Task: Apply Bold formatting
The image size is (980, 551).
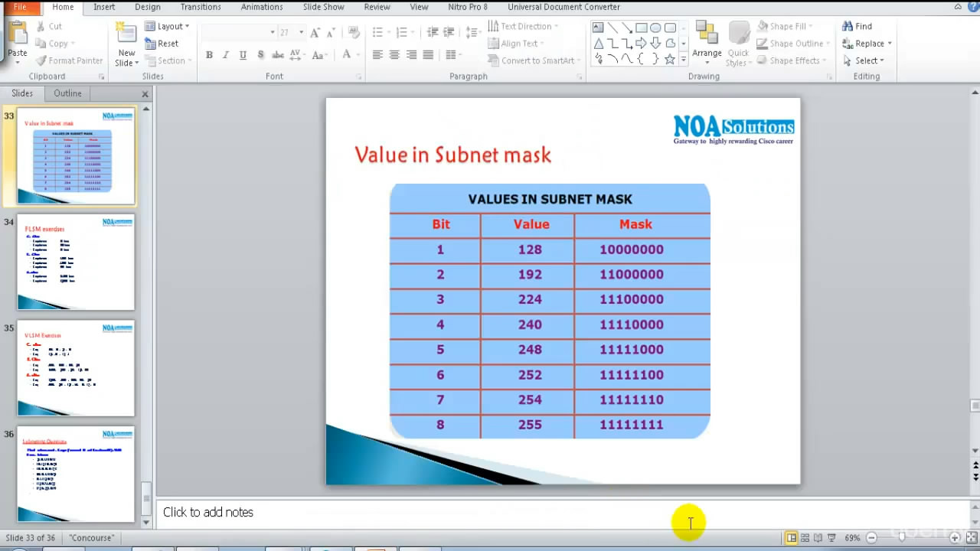Action: [209, 55]
